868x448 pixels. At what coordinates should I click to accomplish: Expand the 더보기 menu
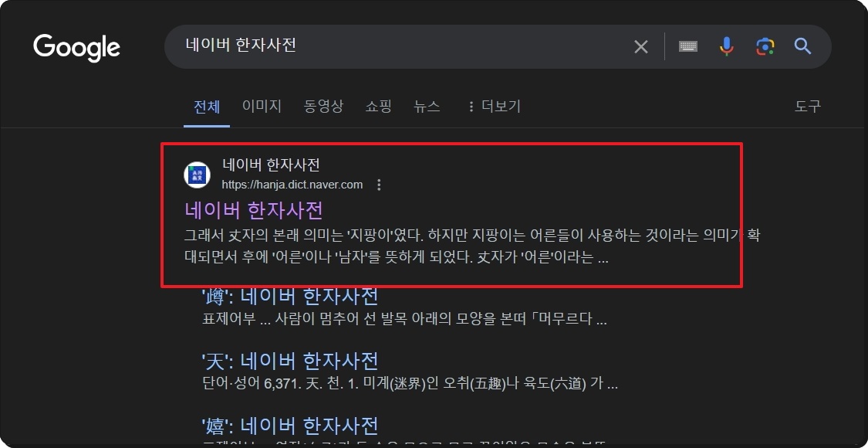494,107
